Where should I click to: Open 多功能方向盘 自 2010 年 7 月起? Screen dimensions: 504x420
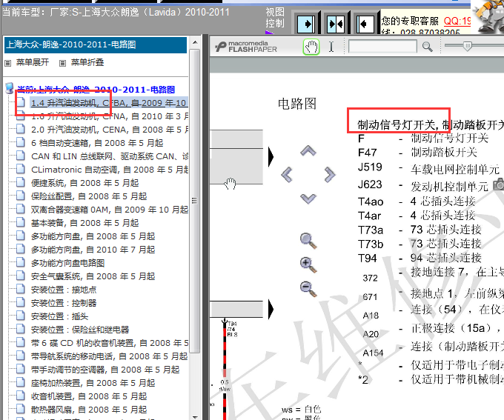93,250
